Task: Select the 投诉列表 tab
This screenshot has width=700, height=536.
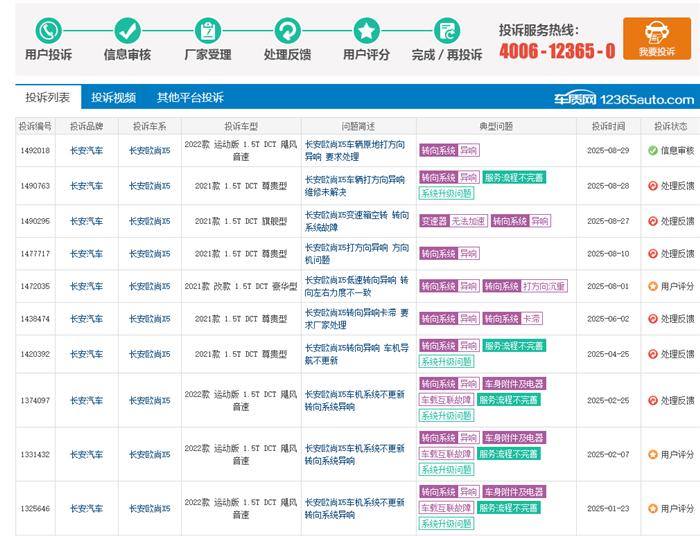Action: 48,97
